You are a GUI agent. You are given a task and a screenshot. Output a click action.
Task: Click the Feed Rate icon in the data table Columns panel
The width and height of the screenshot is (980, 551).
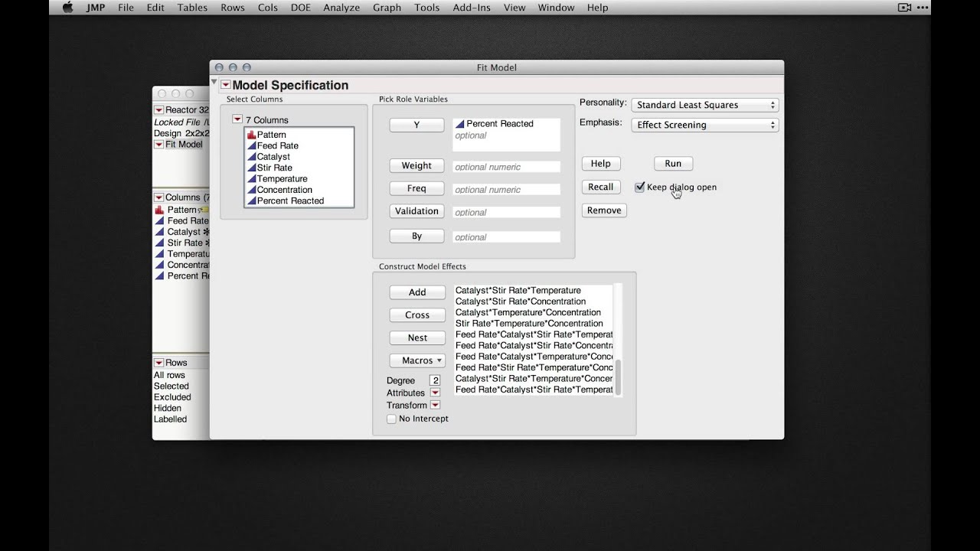[159, 221]
